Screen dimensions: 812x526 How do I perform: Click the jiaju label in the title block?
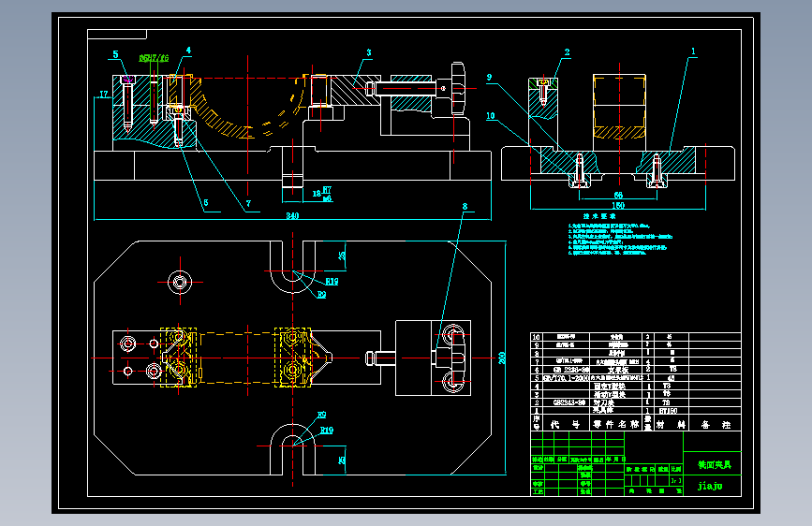click(x=710, y=486)
